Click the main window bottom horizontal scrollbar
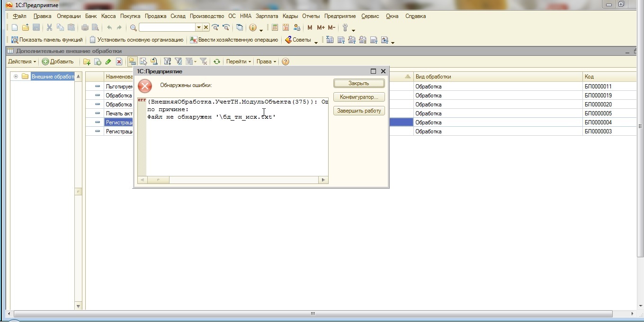The image size is (644, 323). tap(313, 314)
